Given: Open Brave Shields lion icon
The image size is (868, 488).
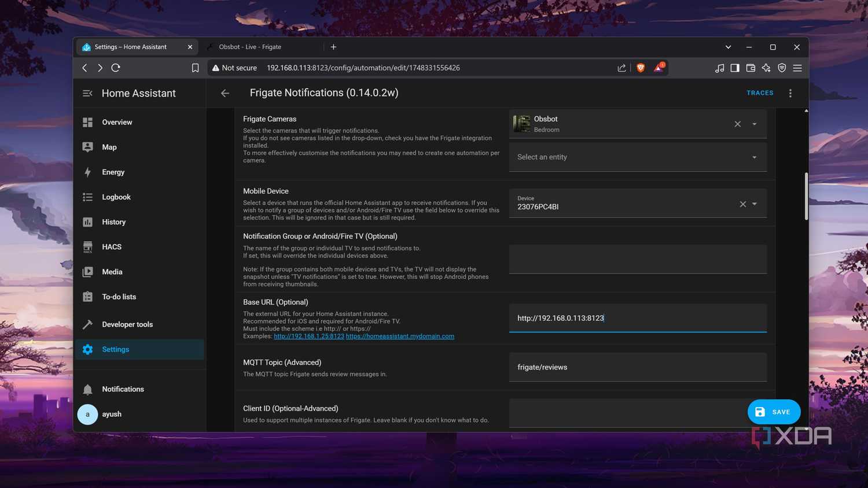Looking at the screenshot, I should [x=641, y=68].
